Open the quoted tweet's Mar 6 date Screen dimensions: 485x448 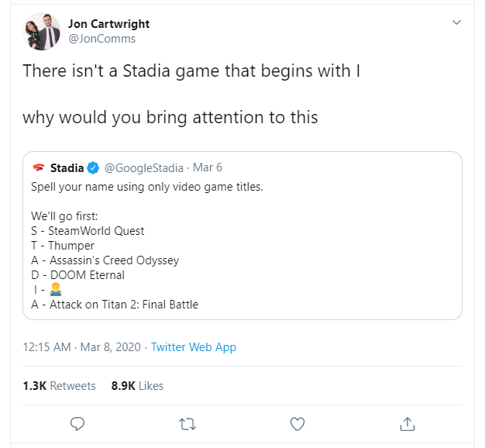[207, 167]
